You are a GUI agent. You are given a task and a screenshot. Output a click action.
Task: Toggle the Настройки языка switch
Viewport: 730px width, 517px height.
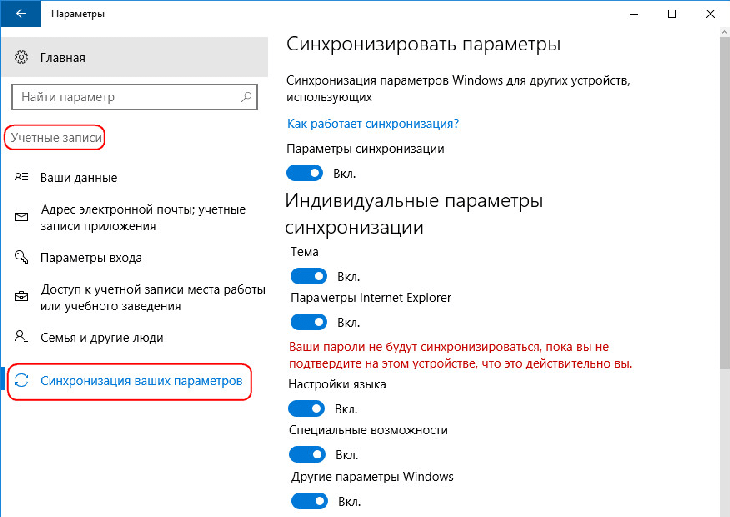pyautogui.click(x=306, y=408)
